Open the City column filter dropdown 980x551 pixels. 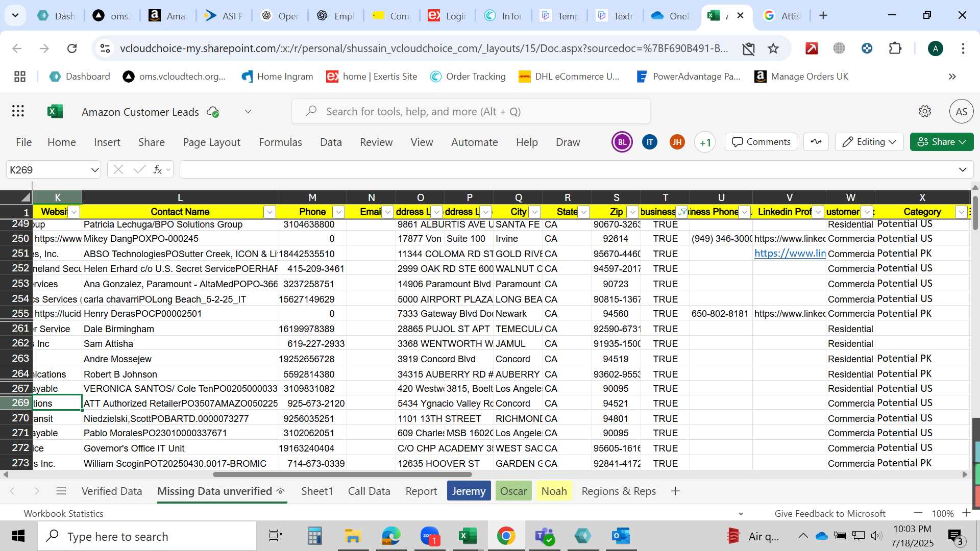(534, 212)
